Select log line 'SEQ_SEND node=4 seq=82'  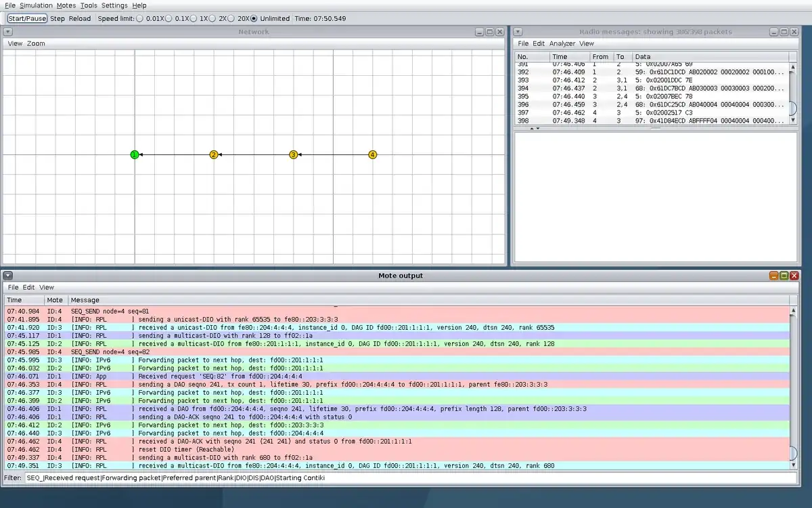(397, 352)
